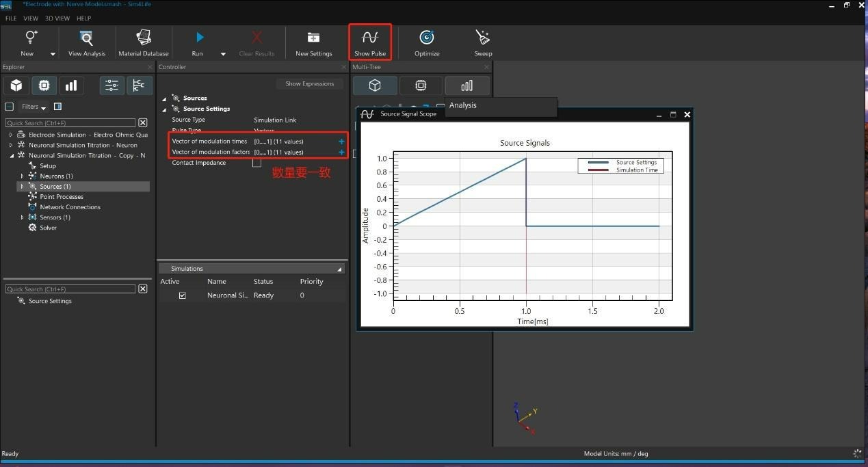Open the FILE menu

click(11, 18)
